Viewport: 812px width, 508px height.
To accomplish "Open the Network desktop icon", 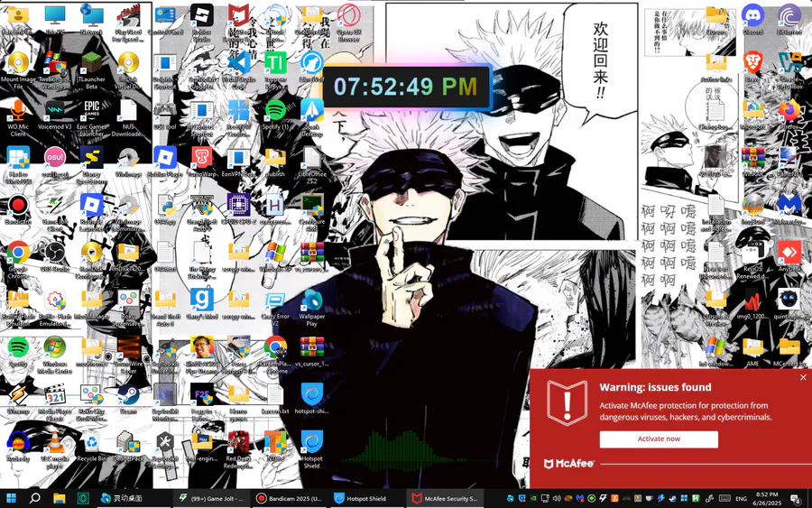I will 92,20.
